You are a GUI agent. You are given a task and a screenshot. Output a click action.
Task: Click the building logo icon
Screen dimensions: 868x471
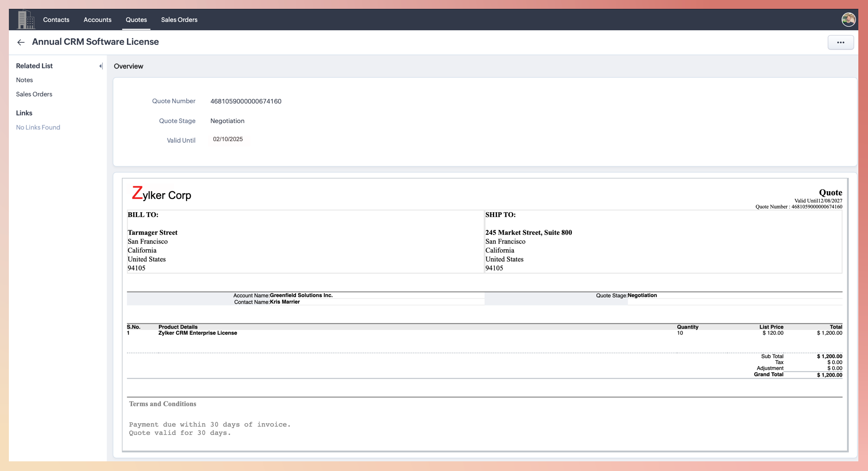click(26, 19)
